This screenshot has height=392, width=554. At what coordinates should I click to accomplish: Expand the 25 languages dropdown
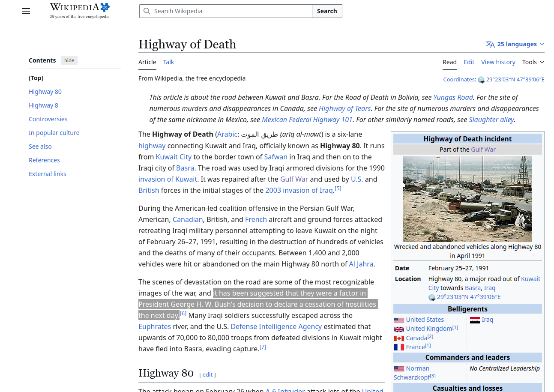[x=515, y=44]
